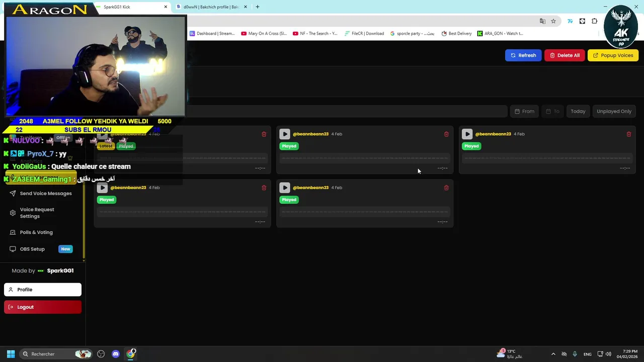Open the Windows Start menu

[11, 354]
